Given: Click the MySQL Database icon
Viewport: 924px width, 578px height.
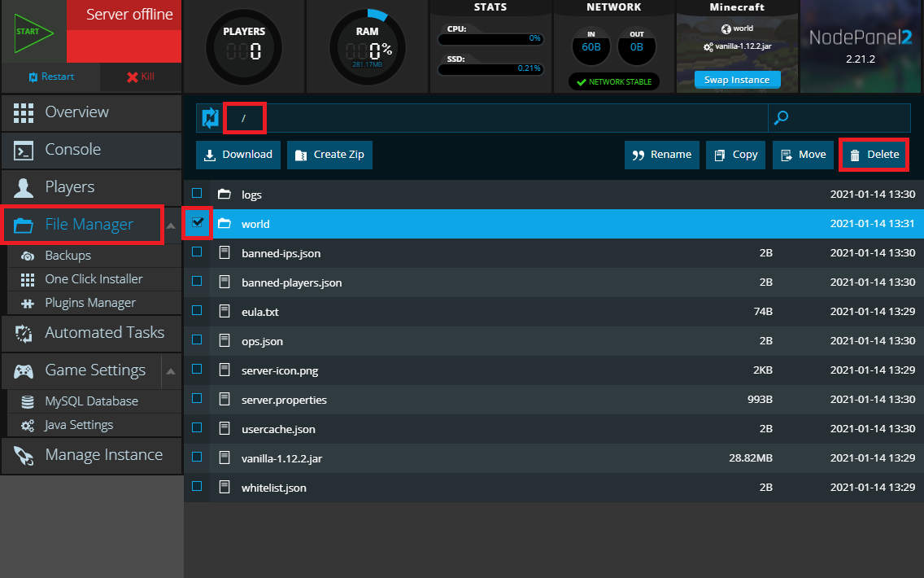Looking at the screenshot, I should 27,401.
